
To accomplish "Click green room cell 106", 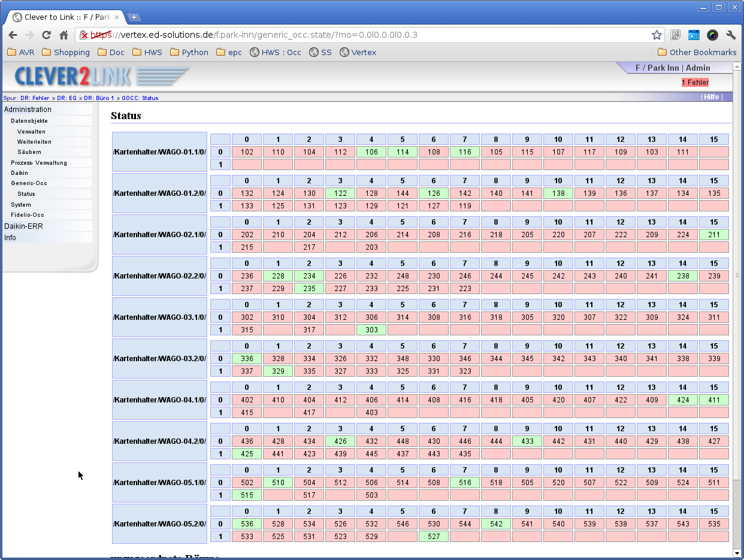I will [371, 152].
